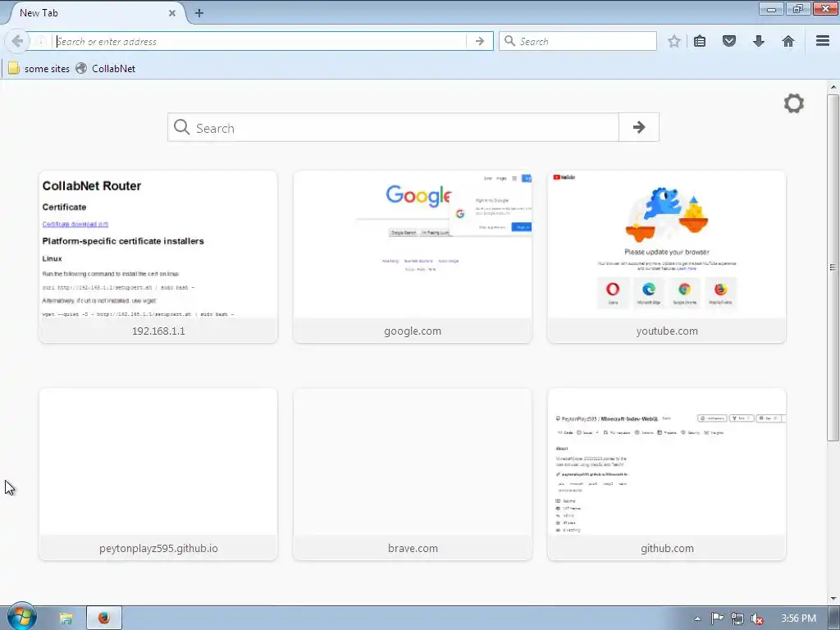
Task: Open the CollabNet bookmark
Action: pyautogui.click(x=106, y=69)
